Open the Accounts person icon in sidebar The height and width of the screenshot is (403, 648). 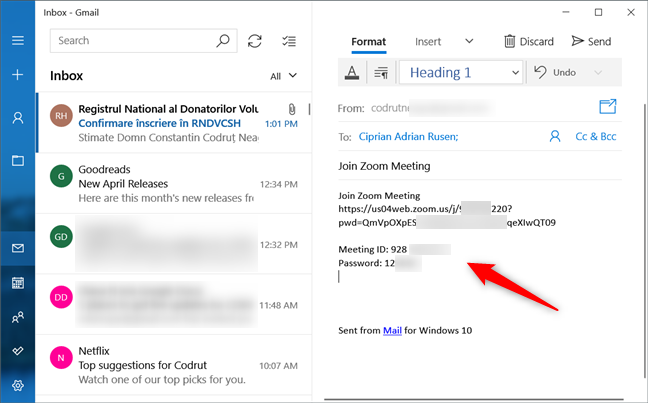click(18, 118)
